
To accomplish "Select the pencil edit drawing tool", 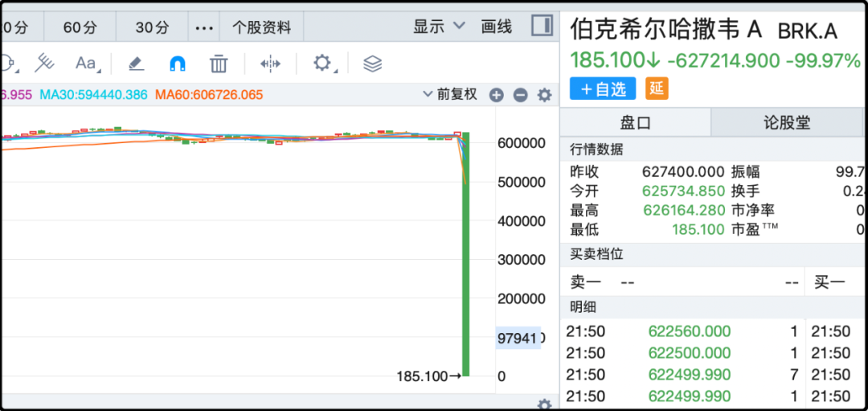I will (136, 64).
